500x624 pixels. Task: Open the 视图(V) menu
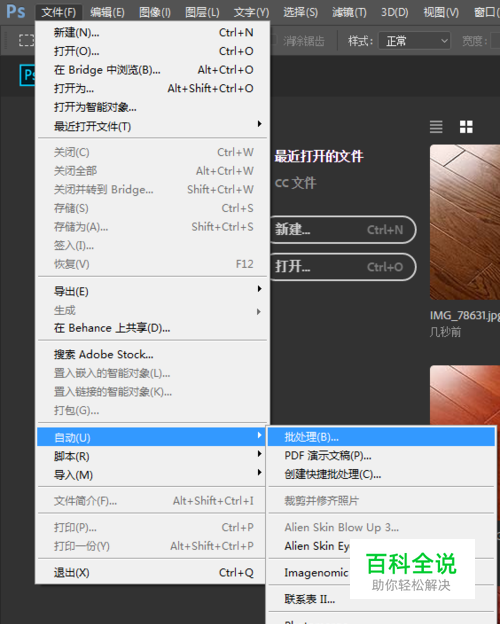[441, 12]
